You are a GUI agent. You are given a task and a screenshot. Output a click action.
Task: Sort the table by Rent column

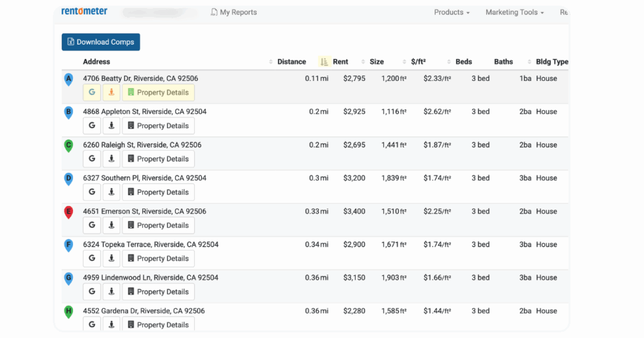[x=340, y=62]
